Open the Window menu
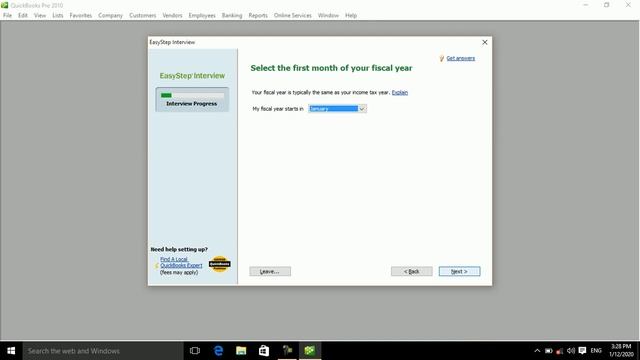This screenshot has height=360, width=640. click(328, 16)
